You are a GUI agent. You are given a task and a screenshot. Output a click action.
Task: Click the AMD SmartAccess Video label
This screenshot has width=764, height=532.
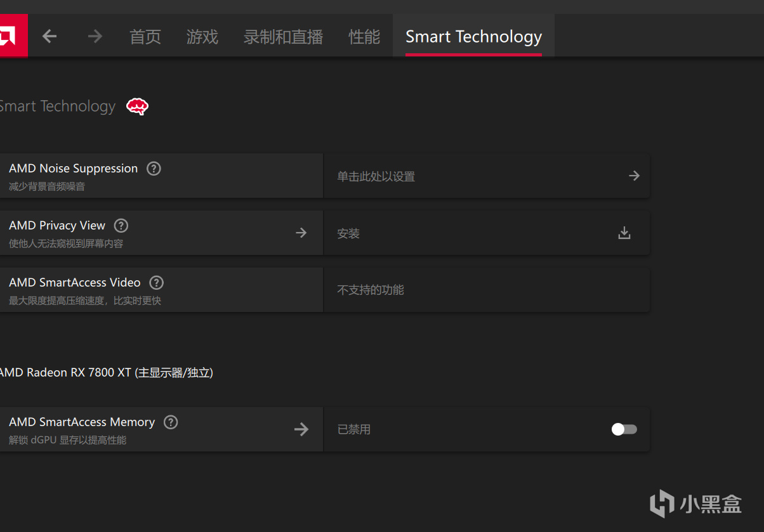pyautogui.click(x=75, y=283)
